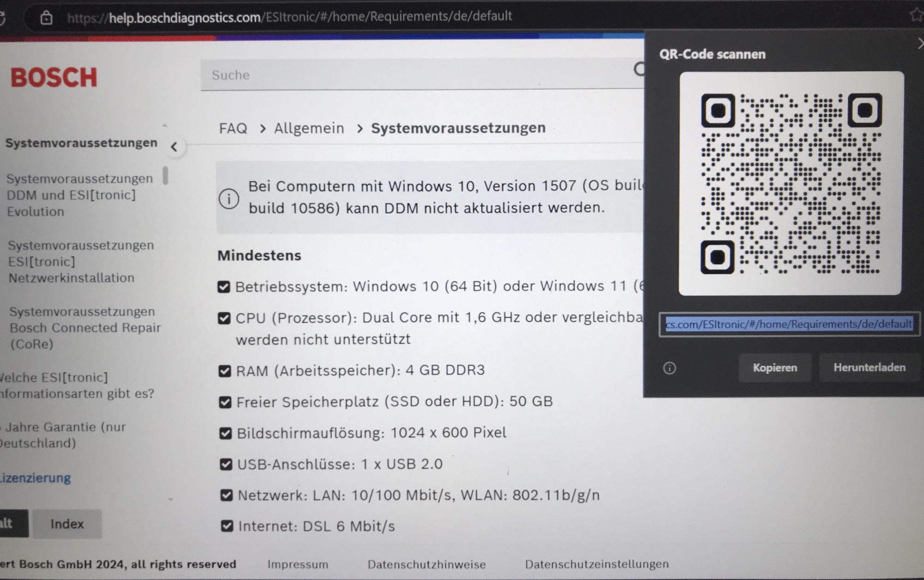Click text 'Freier Speicherplatz (SSD oder HDD): 50 GB'
Image resolution: width=924 pixels, height=580 pixels.
395,402
